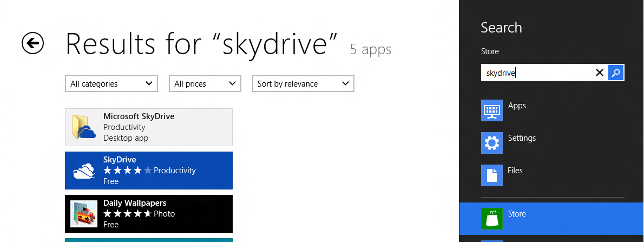This screenshot has width=644, height=242.
Task: Select Settings search scope label
Action: 522,138
